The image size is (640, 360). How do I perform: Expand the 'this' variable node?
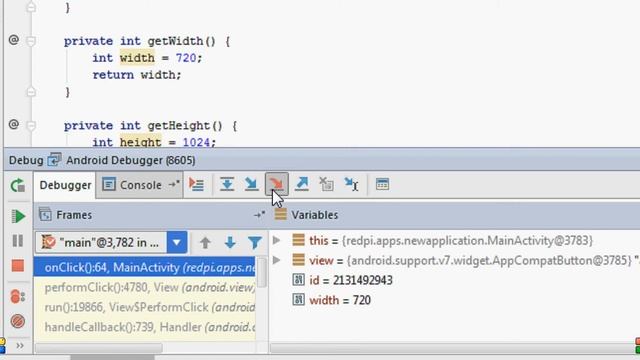pos(276,240)
